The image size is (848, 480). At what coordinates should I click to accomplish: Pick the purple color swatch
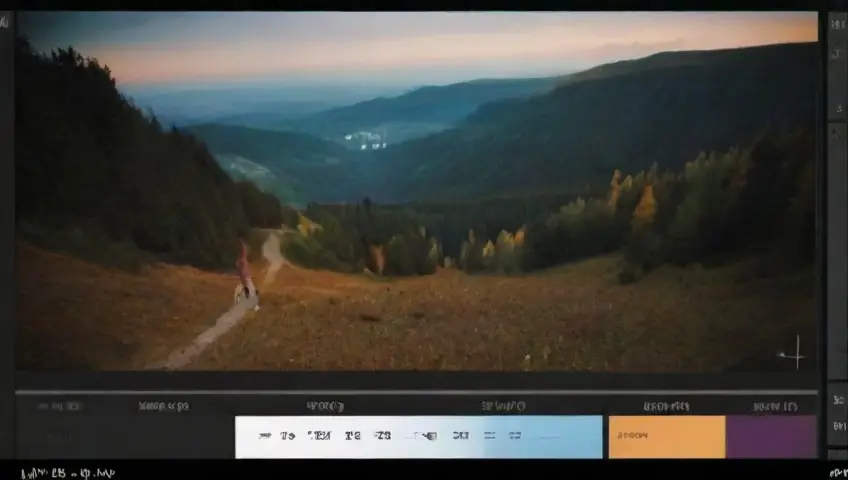tap(771, 437)
